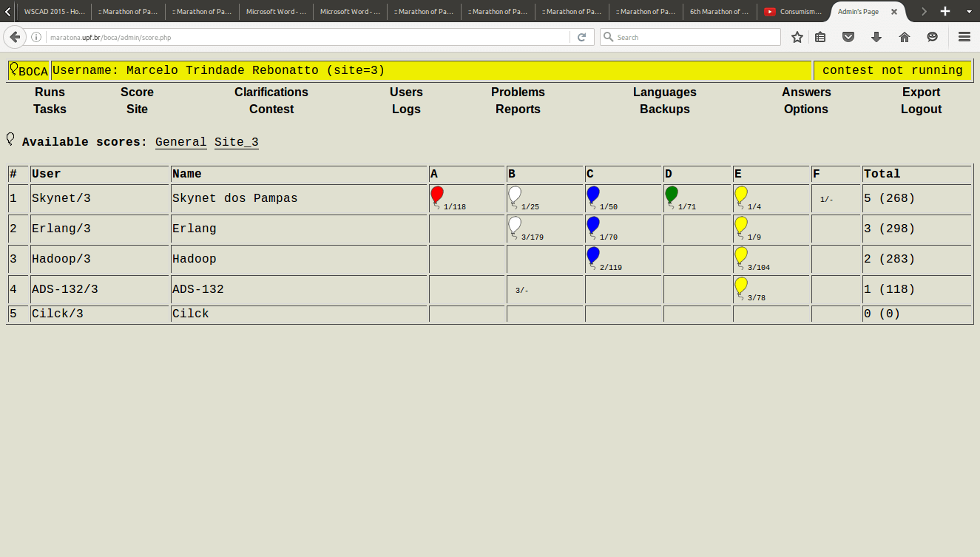The width and height of the screenshot is (980, 557).
Task: Open a new tab with the plus button
Action: [x=945, y=11]
